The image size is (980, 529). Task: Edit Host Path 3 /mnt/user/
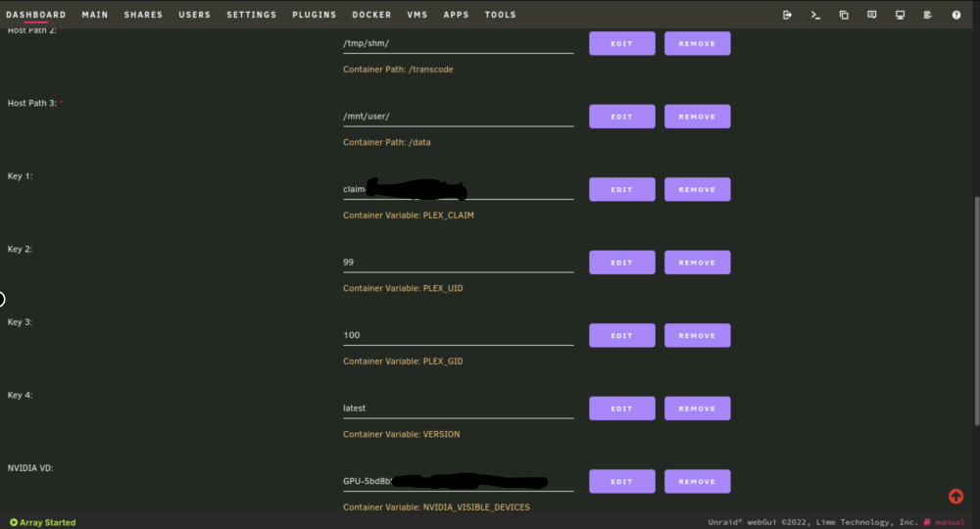click(x=622, y=117)
